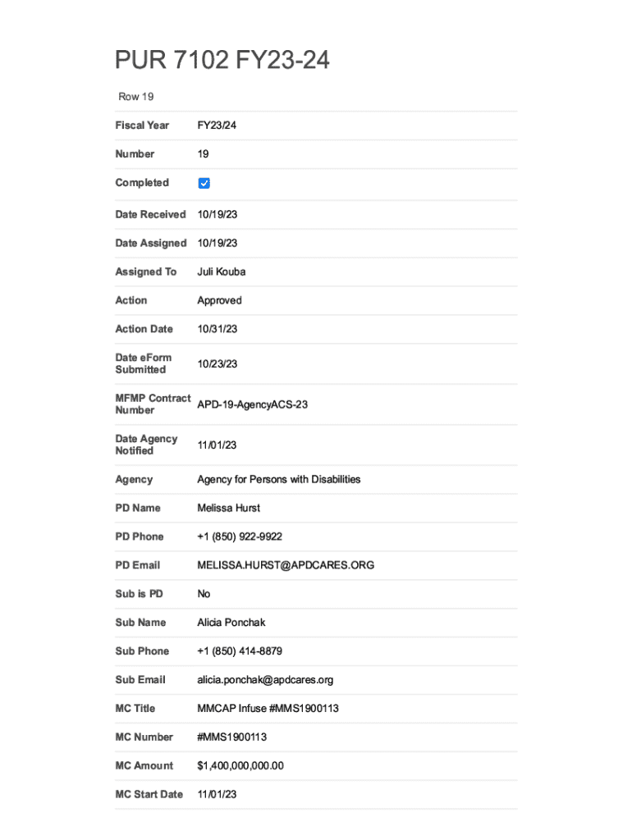Click the alicia.ponchak@apdcares.org email address
Viewport: 632px width, 840px height.
[x=265, y=680]
